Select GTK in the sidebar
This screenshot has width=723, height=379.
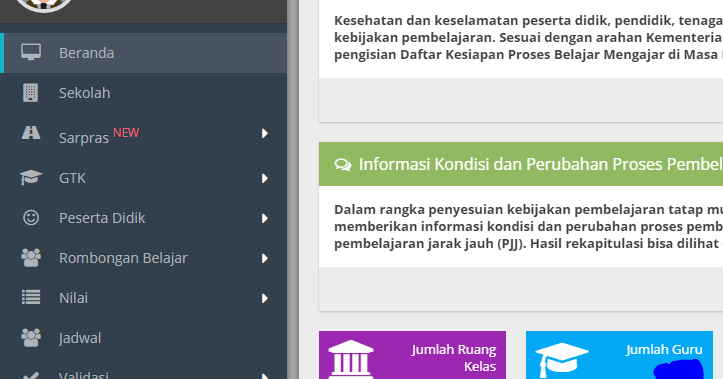coord(143,178)
